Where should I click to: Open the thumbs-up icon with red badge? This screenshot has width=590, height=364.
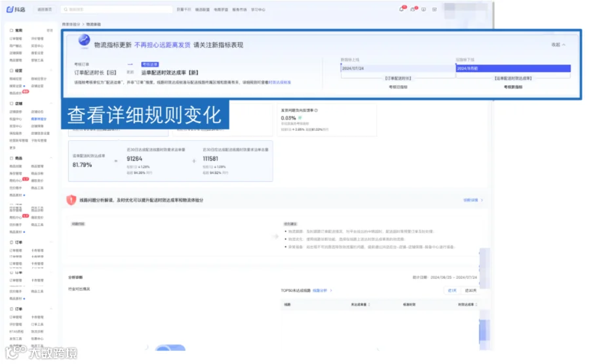tap(413, 9)
